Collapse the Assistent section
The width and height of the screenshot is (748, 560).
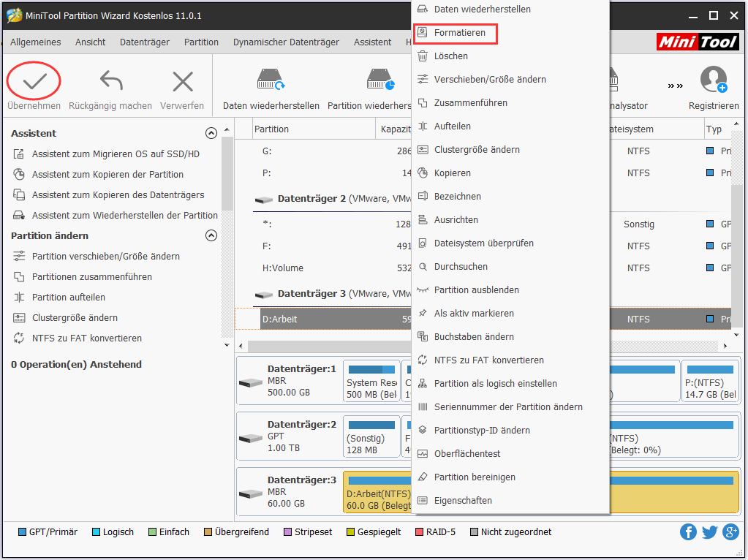211,133
